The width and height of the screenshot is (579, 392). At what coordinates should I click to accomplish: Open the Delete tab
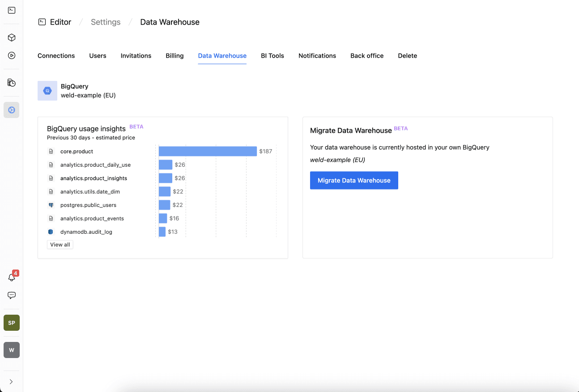pyautogui.click(x=408, y=56)
